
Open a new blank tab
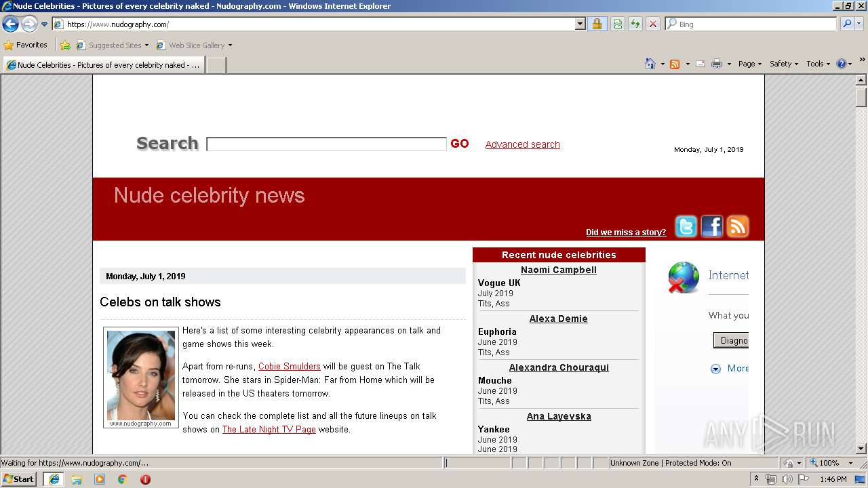216,65
